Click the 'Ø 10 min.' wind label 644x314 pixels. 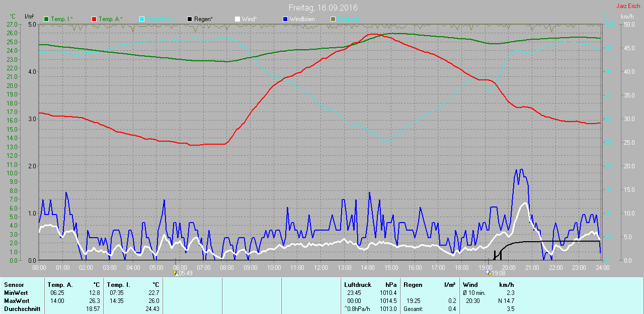tap(474, 293)
